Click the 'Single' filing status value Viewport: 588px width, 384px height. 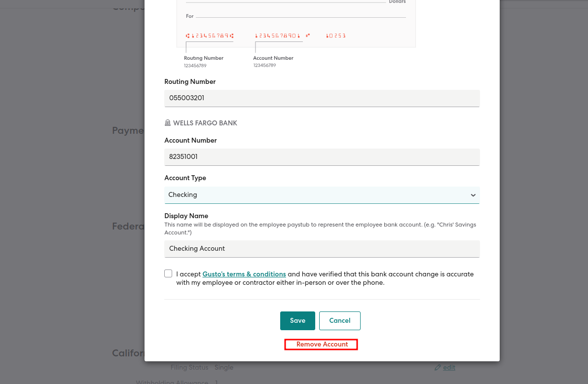pyautogui.click(x=224, y=368)
